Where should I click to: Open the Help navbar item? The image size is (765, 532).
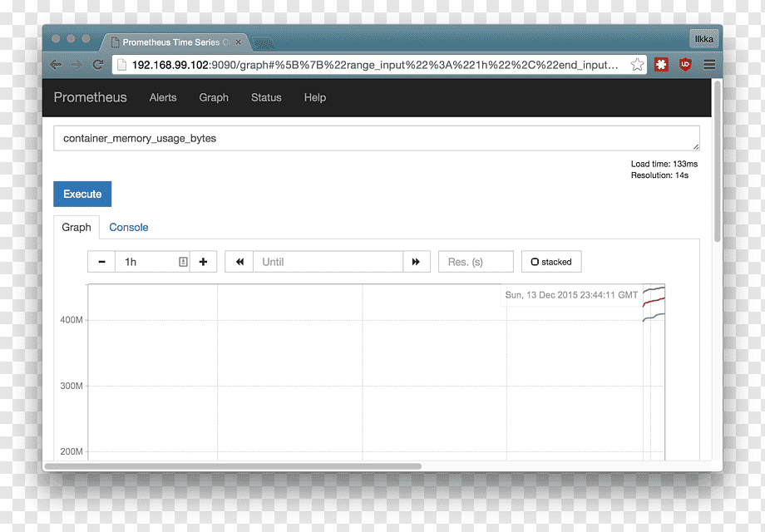click(315, 97)
